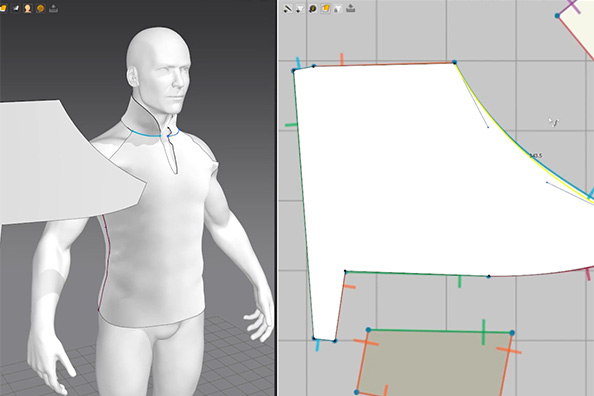This screenshot has width=594, height=396.
Task: Click the orange round render style icon
Action: 41,8
